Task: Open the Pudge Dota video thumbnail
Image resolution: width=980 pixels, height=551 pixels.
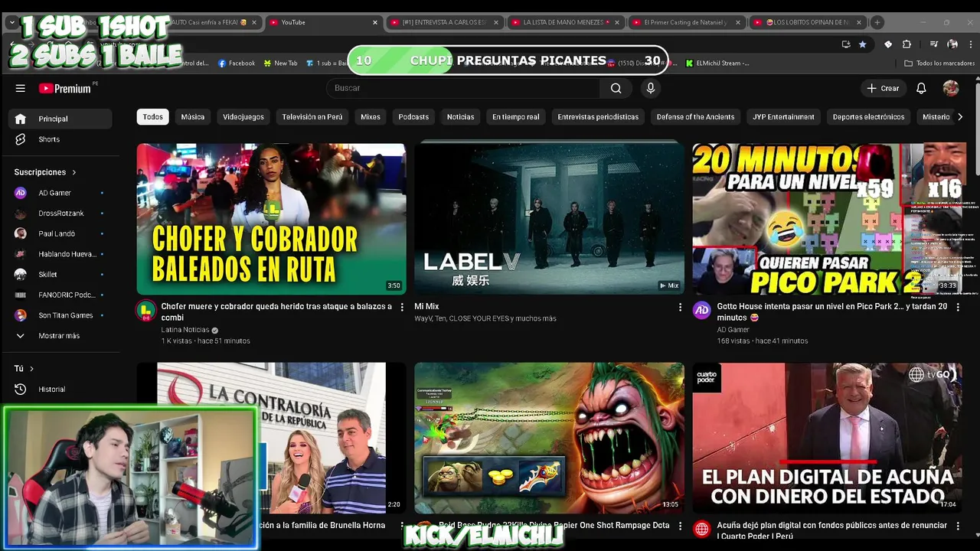Action: [549, 438]
